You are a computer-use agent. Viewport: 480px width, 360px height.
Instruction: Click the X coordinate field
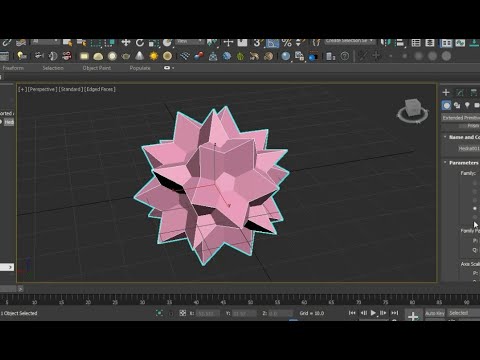208,313
